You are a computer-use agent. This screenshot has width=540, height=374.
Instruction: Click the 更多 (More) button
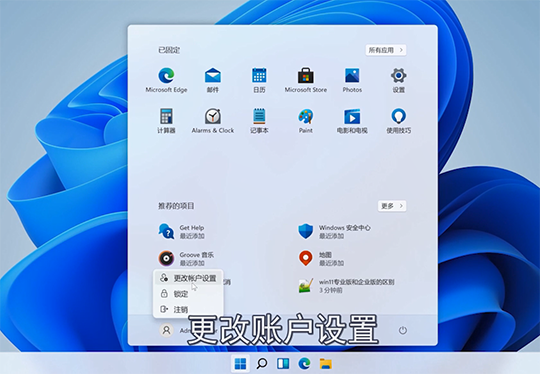392,206
